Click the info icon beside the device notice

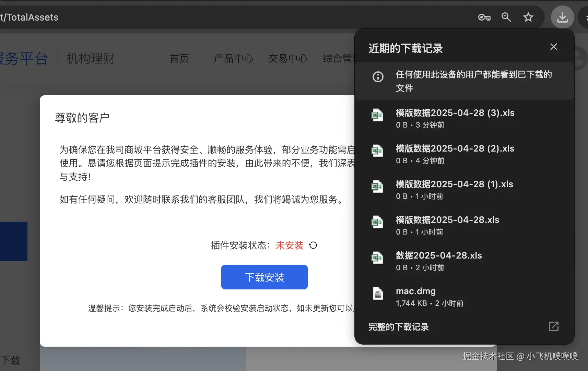(x=378, y=76)
